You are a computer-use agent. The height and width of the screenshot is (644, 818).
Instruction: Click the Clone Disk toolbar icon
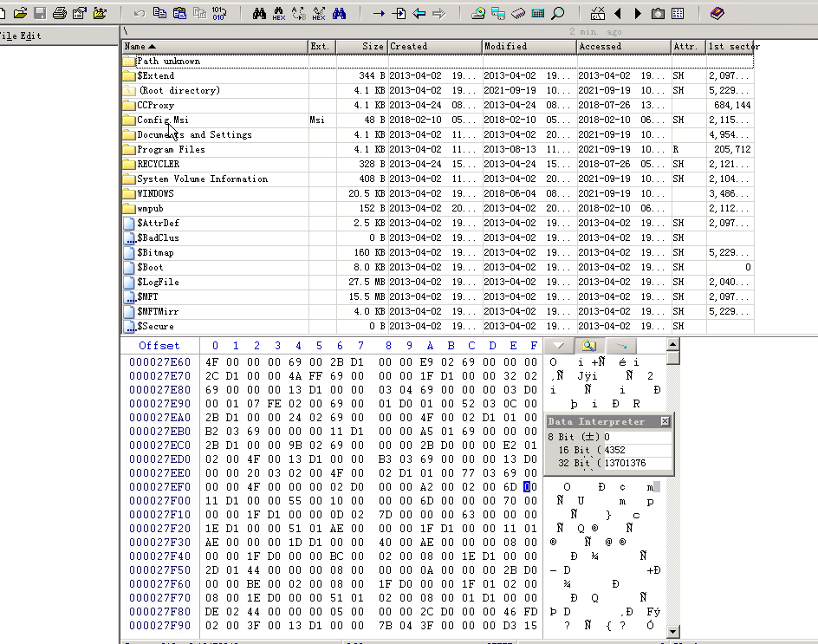click(498, 13)
